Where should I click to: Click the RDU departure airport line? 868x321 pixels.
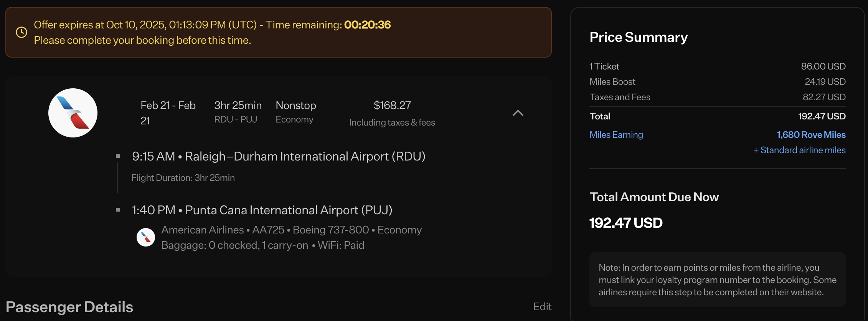click(278, 156)
